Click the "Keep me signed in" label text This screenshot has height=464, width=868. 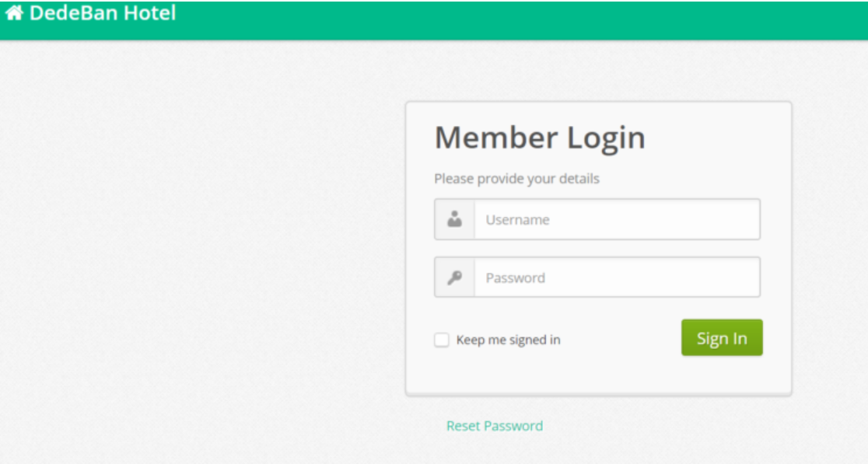[508, 340]
